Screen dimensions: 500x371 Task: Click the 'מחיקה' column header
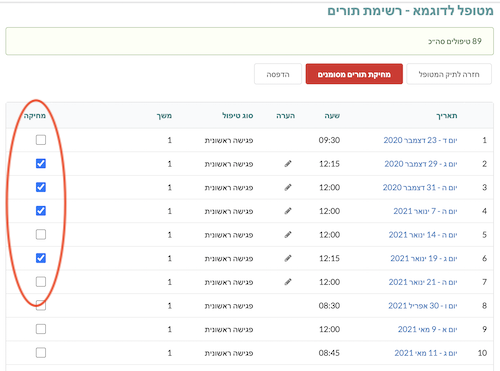click(35, 116)
